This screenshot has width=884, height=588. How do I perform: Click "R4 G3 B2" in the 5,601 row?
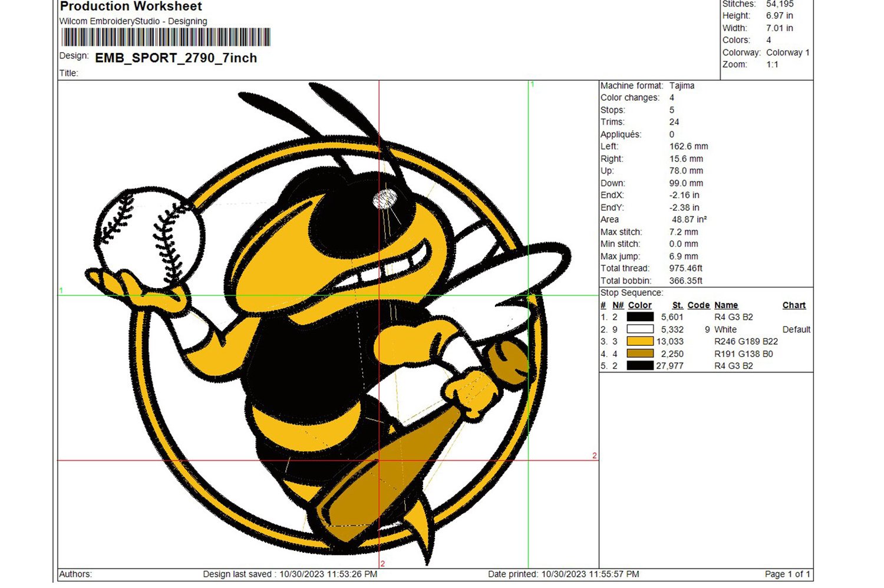coord(734,317)
